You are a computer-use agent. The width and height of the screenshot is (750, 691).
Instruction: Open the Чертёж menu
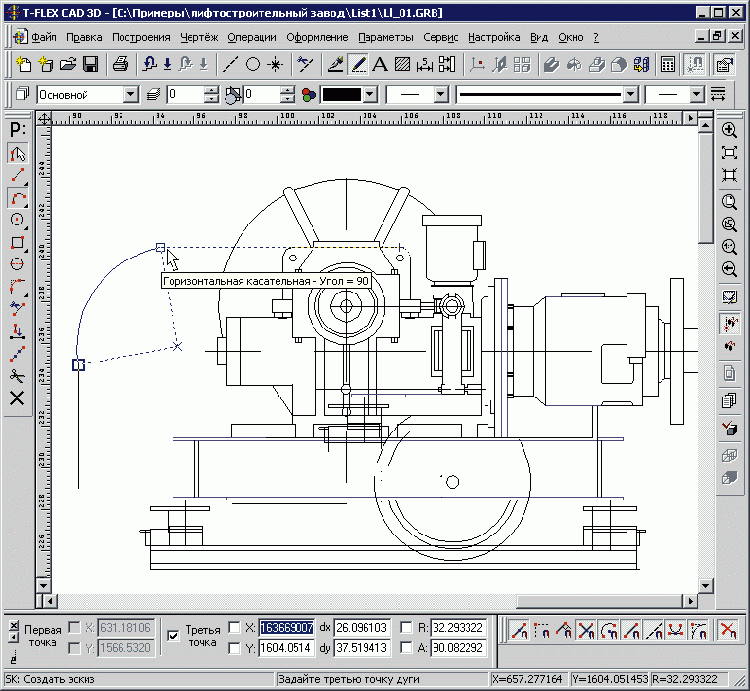198,37
